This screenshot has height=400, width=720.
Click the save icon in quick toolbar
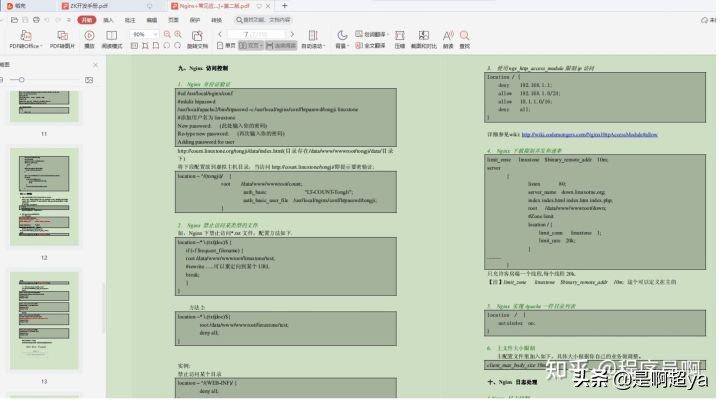click(x=25, y=20)
